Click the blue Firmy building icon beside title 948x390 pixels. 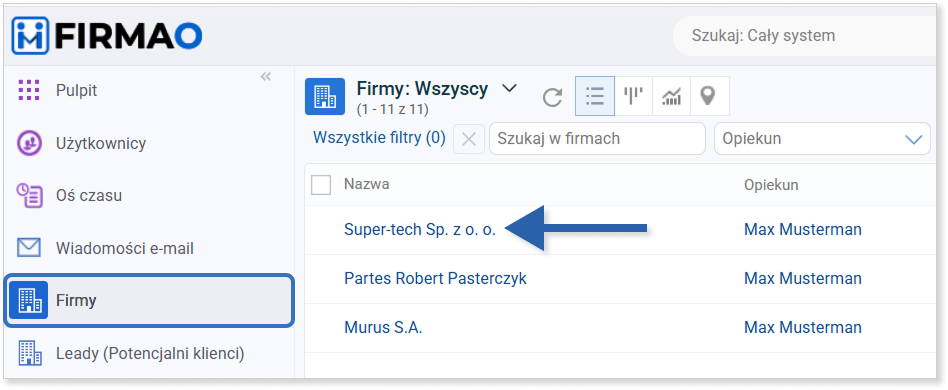click(x=325, y=96)
